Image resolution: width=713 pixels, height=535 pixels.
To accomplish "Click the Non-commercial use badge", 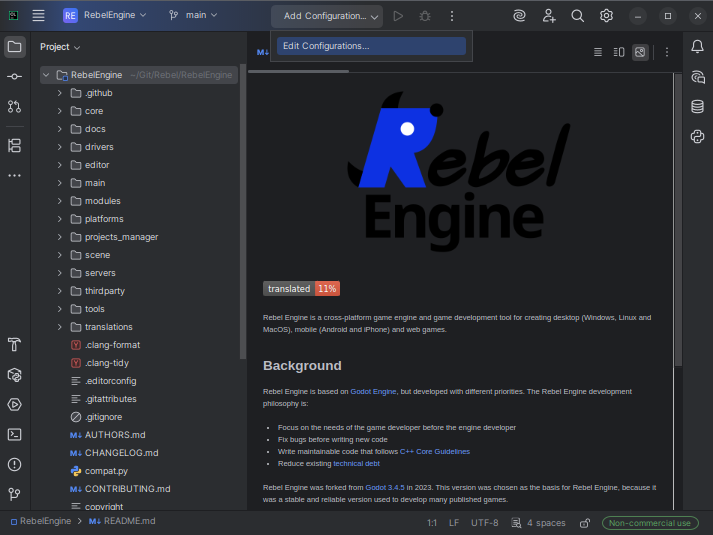I will pyautogui.click(x=650, y=523).
